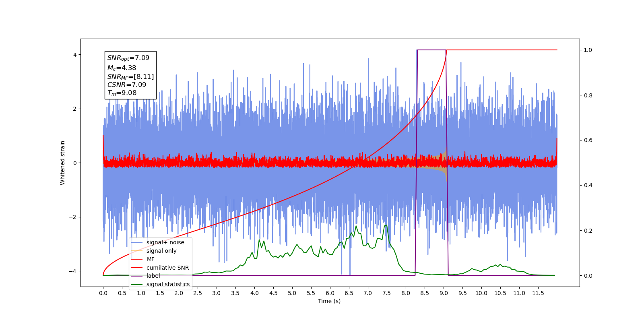This screenshot has height=322, width=644.
Task: Click the x-axis tick label 3.5
Action: point(235,293)
